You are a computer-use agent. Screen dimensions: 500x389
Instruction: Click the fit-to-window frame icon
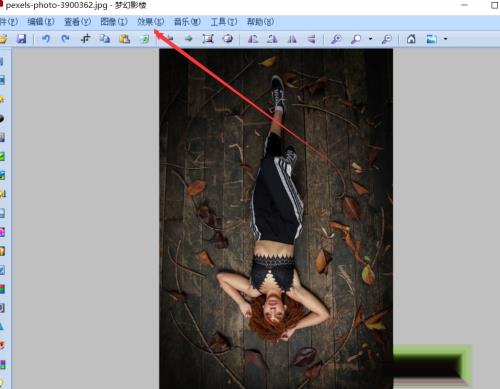click(208, 39)
